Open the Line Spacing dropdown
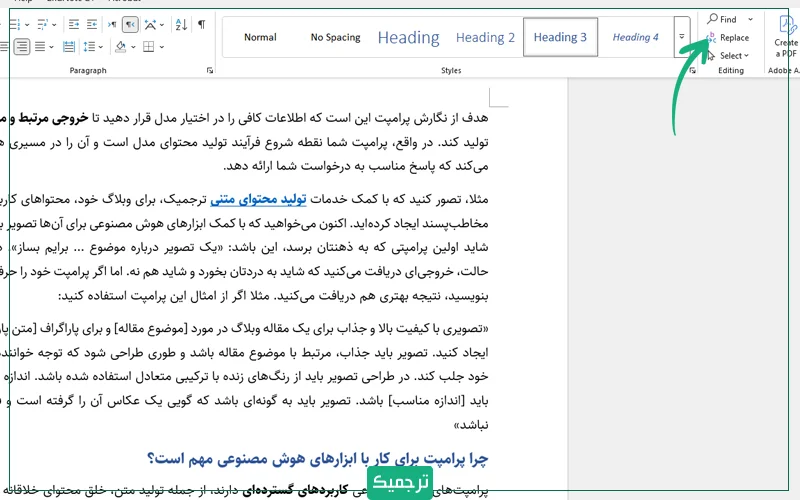Viewport: 800px width, 500px height. point(92,46)
